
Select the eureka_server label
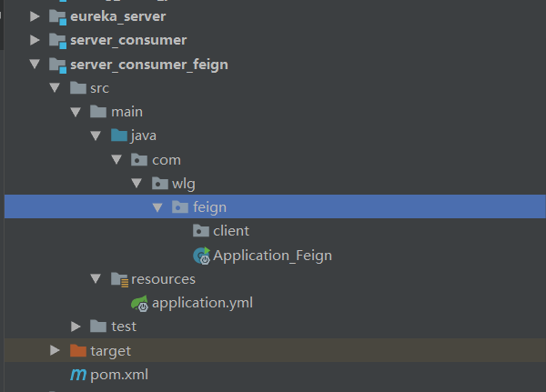tap(118, 16)
